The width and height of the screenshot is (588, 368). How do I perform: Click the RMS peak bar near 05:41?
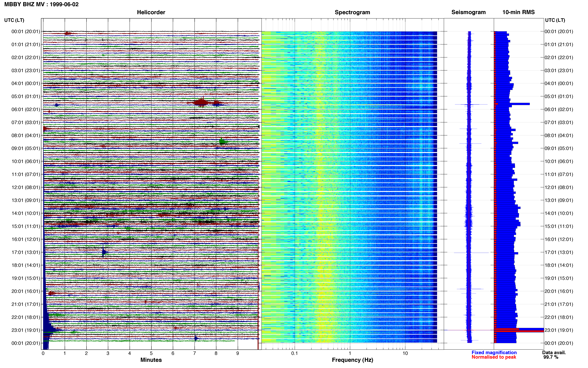coord(512,104)
